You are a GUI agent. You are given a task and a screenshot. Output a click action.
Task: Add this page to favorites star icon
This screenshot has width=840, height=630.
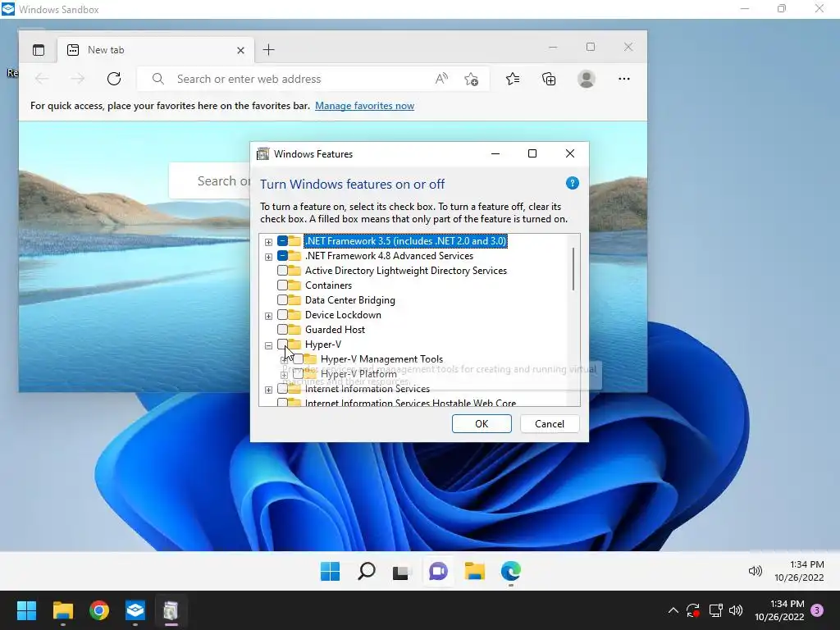[472, 80]
